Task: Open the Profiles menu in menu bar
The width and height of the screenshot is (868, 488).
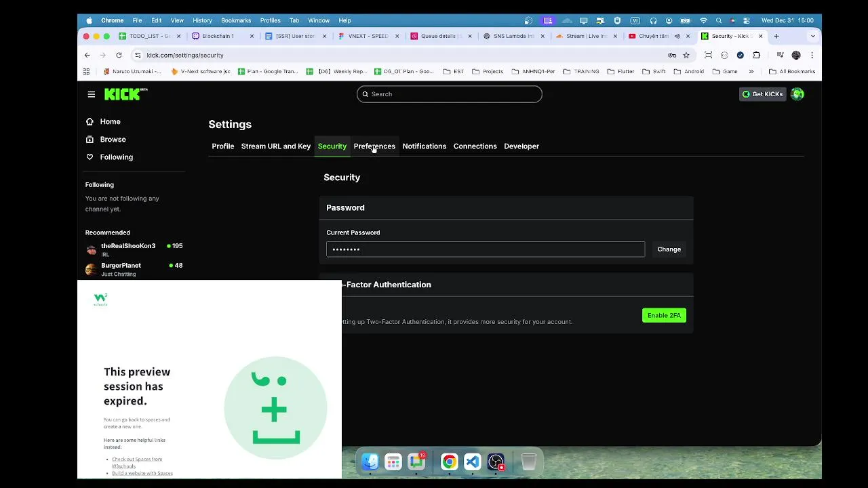Action: [270, 20]
